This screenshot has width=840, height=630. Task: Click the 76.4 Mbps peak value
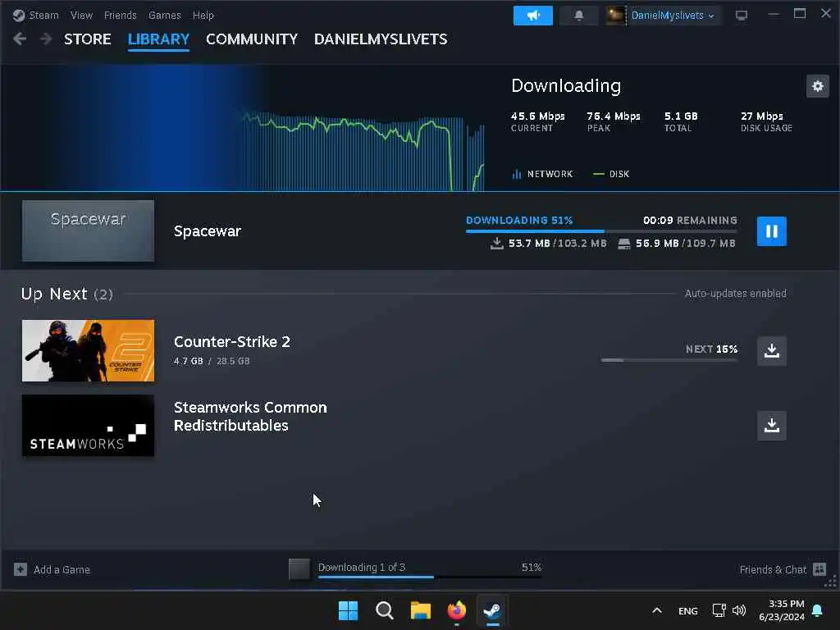tap(614, 116)
